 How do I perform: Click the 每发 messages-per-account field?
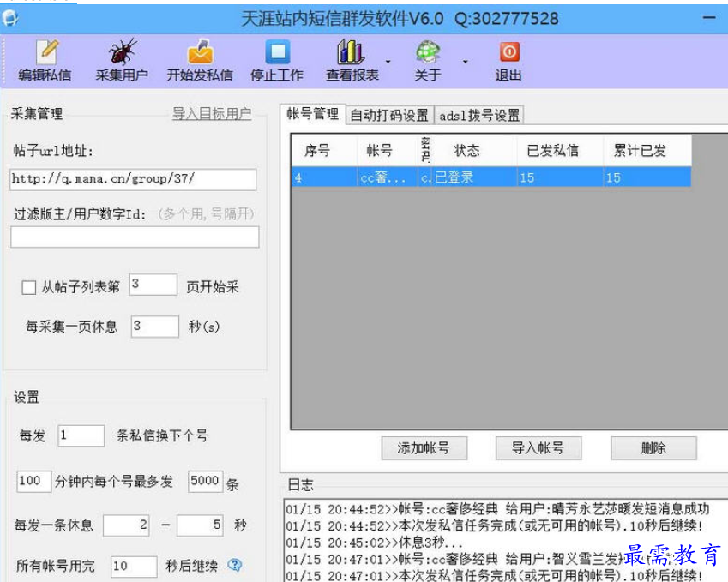click(81, 435)
